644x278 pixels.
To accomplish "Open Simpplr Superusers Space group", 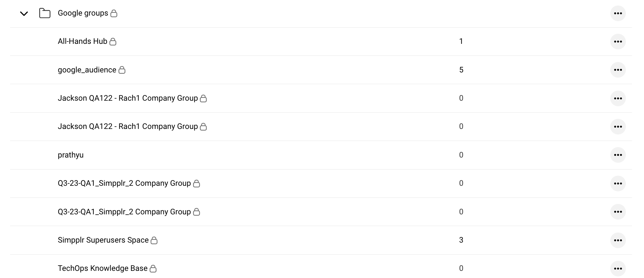I will coord(103,240).
